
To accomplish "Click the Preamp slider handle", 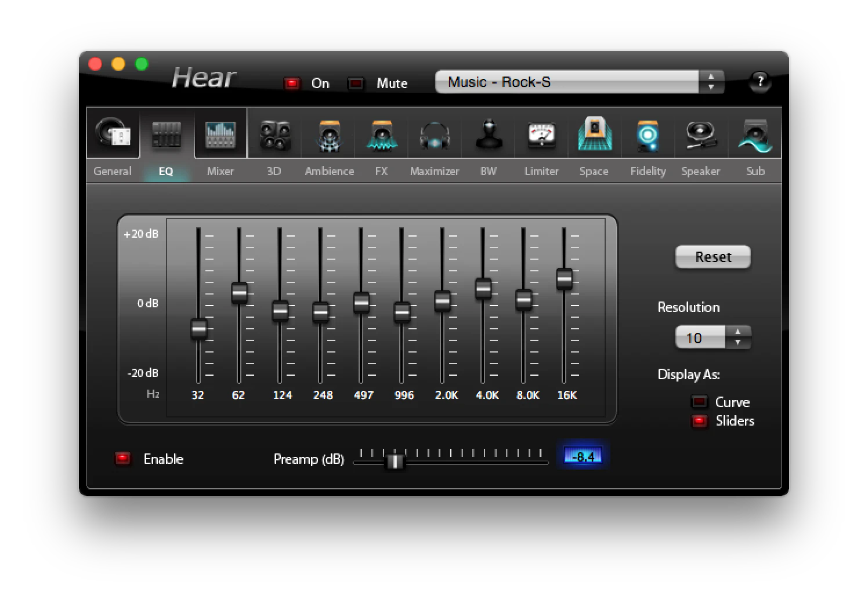I will pos(395,461).
